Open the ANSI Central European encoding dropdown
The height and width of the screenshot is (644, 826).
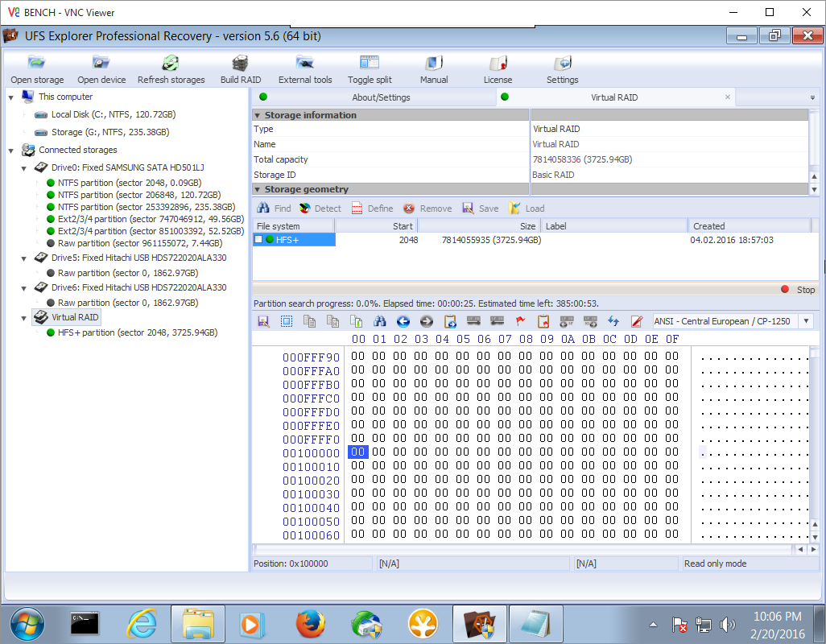[806, 321]
